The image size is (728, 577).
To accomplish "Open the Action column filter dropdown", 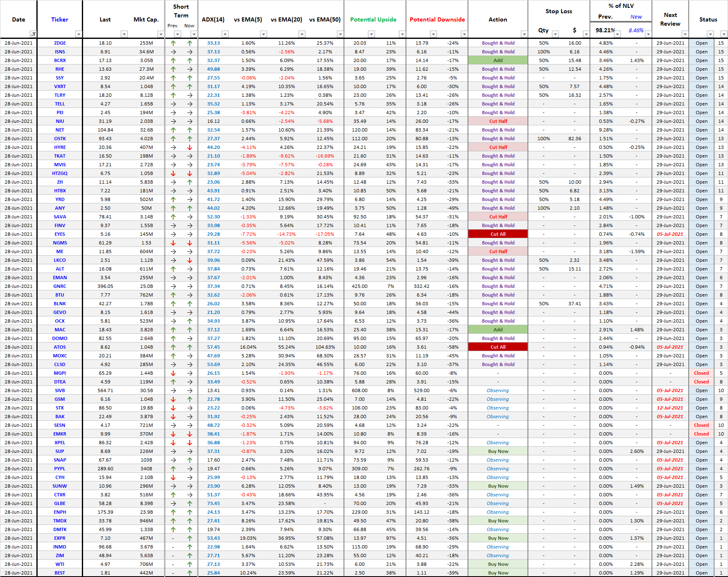I will pos(524,34).
